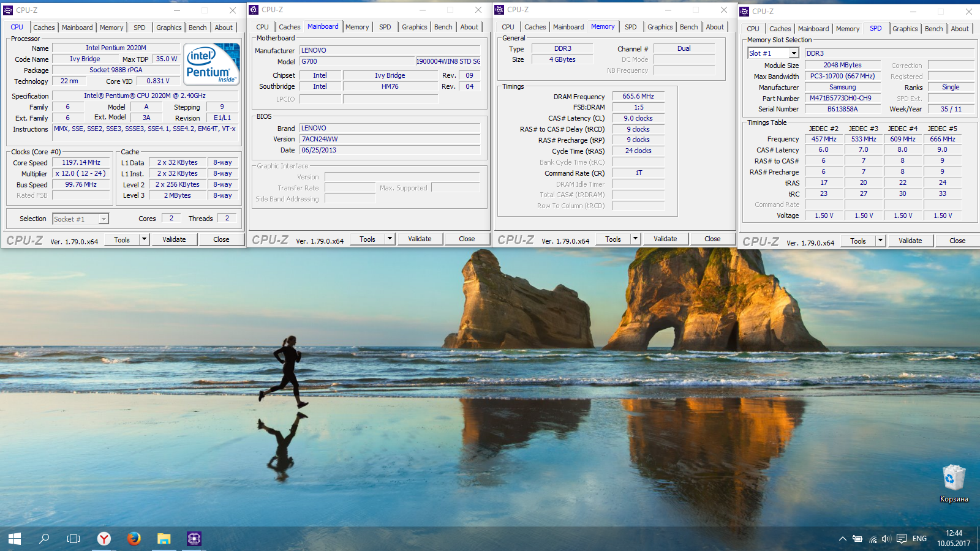Click Validate in SPD window
This screenshot has width=980, height=551.
click(910, 241)
